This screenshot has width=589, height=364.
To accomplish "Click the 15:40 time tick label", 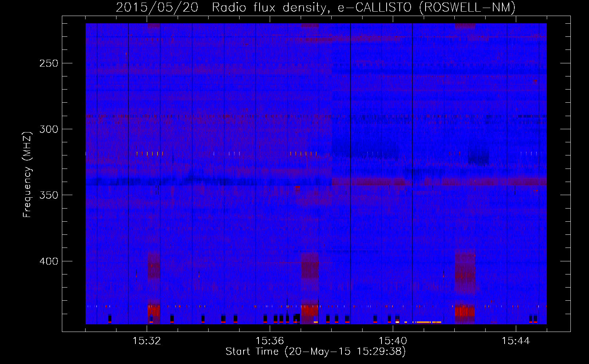I will 393,341.
